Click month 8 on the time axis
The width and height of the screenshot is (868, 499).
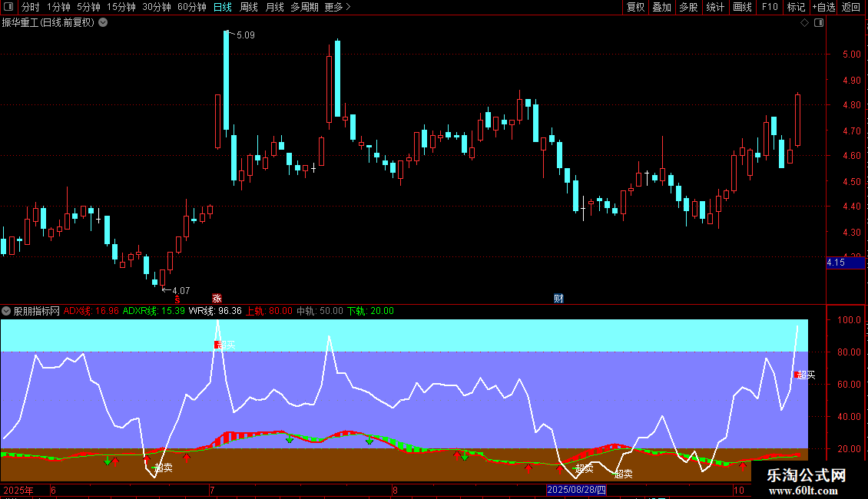395,490
